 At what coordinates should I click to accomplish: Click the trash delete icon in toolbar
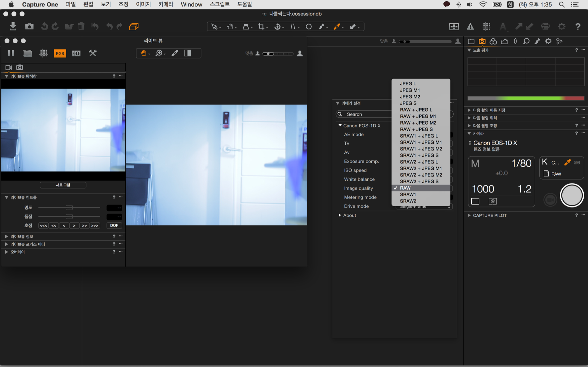(x=81, y=26)
